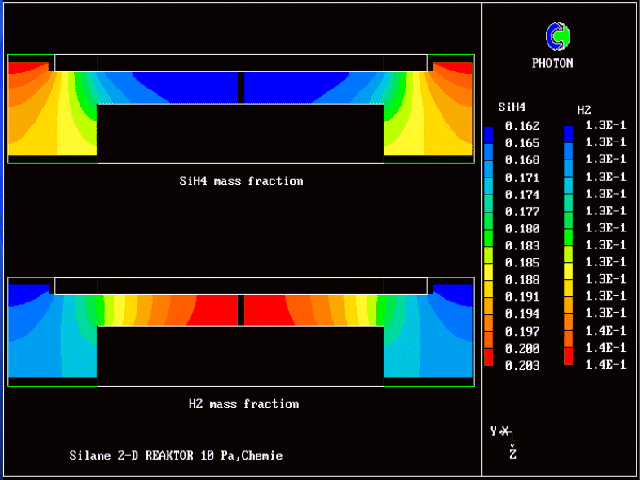Viewport: 640px width, 480px height.
Task: Click the "Silane 2-D REAKTOR 10 Pa,Chemie" title
Action: click(x=176, y=455)
